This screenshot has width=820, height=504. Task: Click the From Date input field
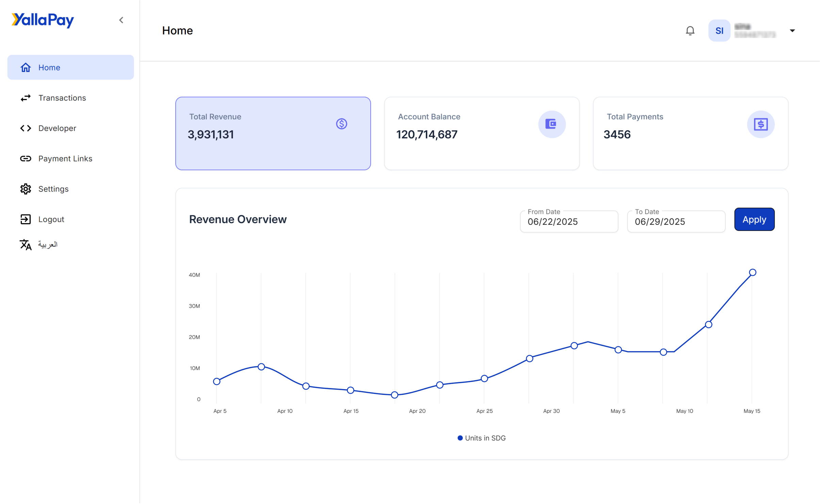pos(568,222)
